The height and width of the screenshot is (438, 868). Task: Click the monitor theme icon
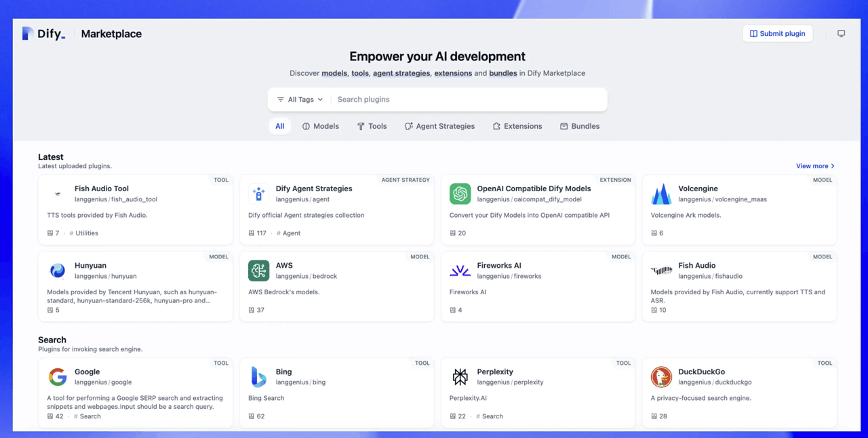[841, 34]
